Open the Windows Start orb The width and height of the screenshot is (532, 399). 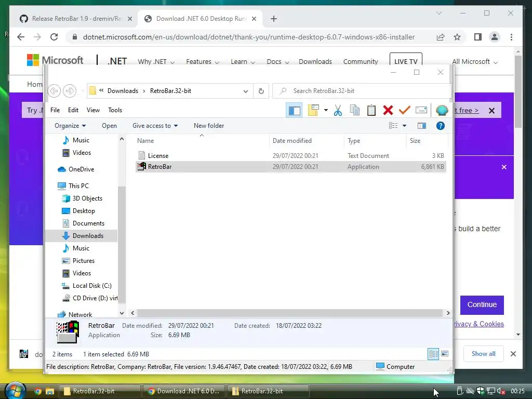15,391
